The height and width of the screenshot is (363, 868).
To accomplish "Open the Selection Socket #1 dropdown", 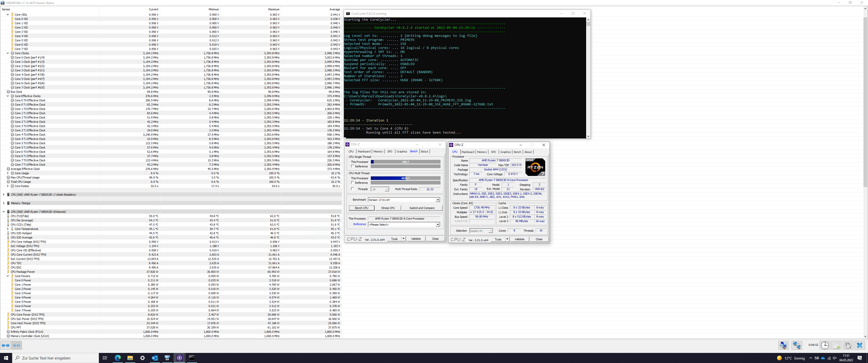I will pos(490,231).
